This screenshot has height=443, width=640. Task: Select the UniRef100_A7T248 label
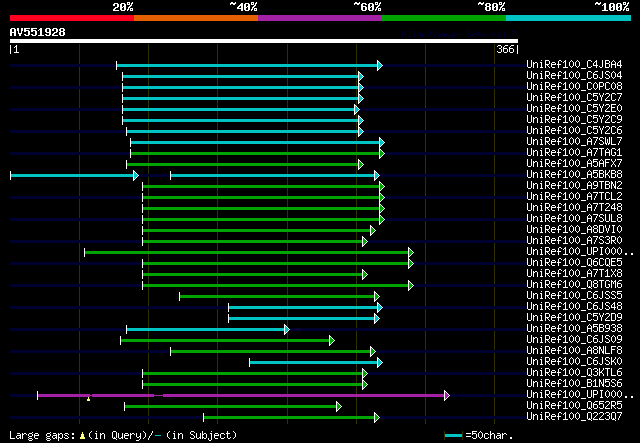point(574,208)
